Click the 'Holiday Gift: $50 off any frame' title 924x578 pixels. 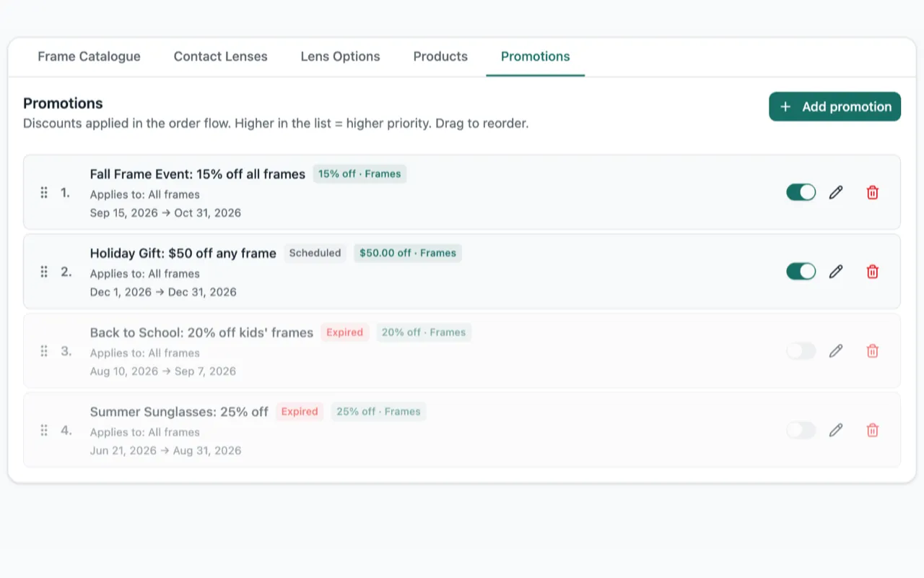[x=183, y=254]
